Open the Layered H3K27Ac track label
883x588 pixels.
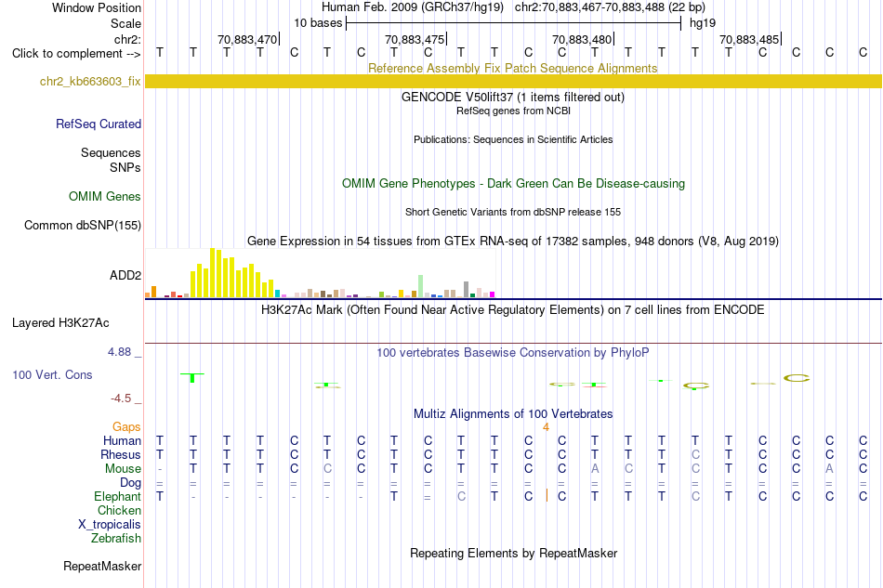(60, 322)
